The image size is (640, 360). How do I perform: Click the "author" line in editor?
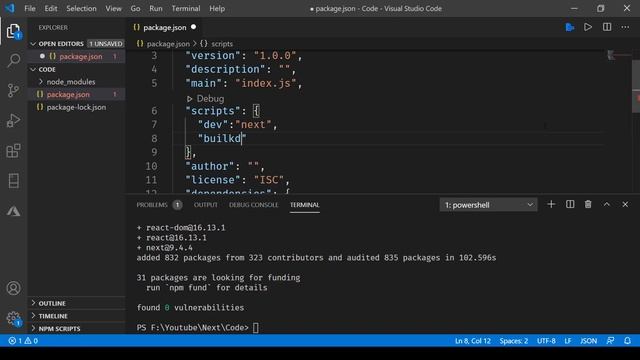225,166
